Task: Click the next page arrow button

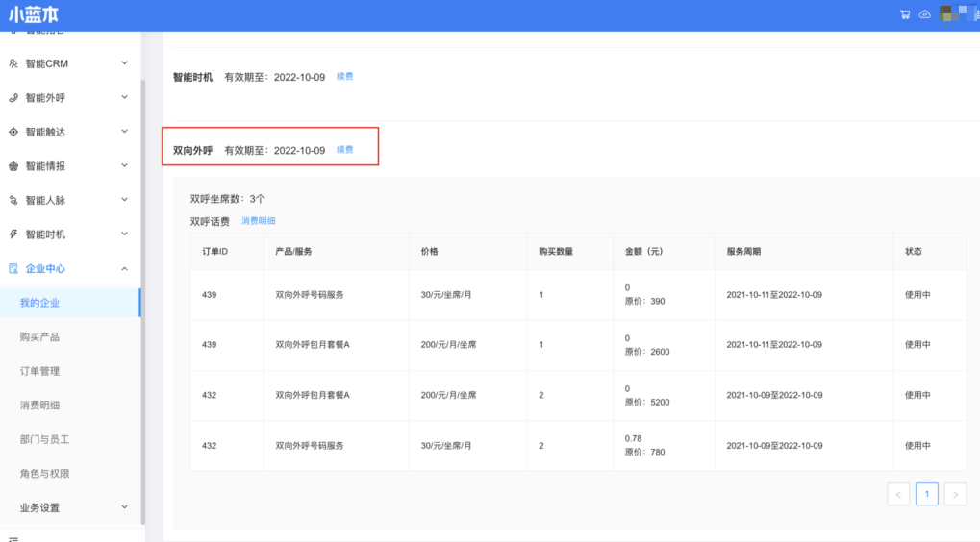Action: [954, 494]
